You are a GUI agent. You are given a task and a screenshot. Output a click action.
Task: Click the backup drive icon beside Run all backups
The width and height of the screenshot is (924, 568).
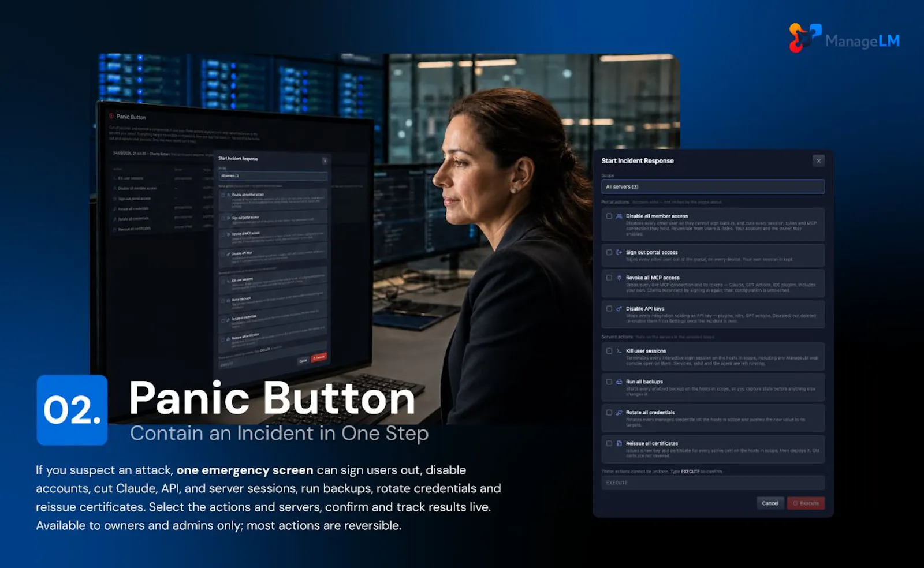[x=619, y=382]
